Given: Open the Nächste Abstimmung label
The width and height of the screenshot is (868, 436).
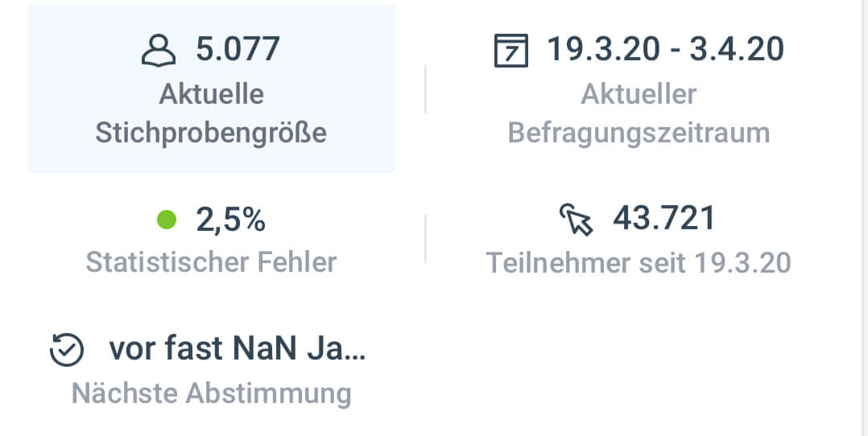Looking at the screenshot, I should point(211,393).
